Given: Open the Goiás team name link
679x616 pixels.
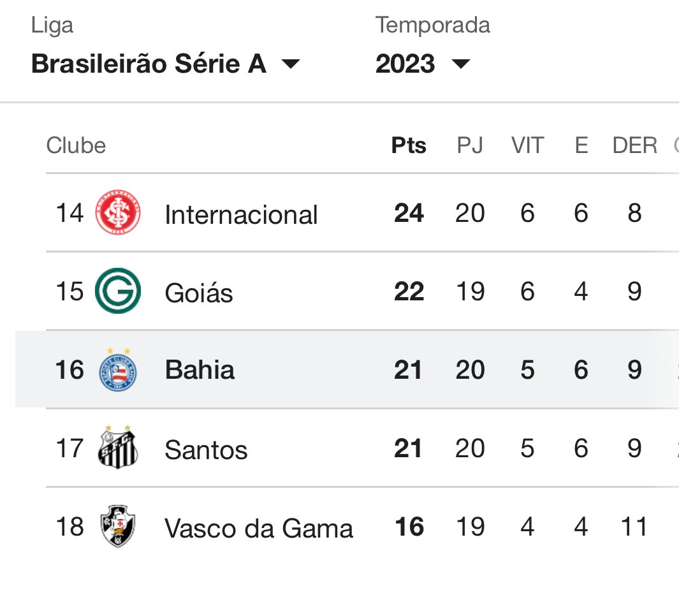Looking at the screenshot, I should (x=199, y=293).
